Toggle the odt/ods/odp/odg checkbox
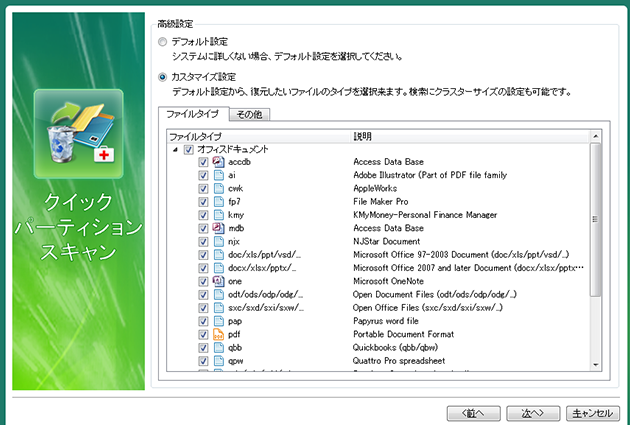This screenshot has width=630, height=425. coord(203,295)
